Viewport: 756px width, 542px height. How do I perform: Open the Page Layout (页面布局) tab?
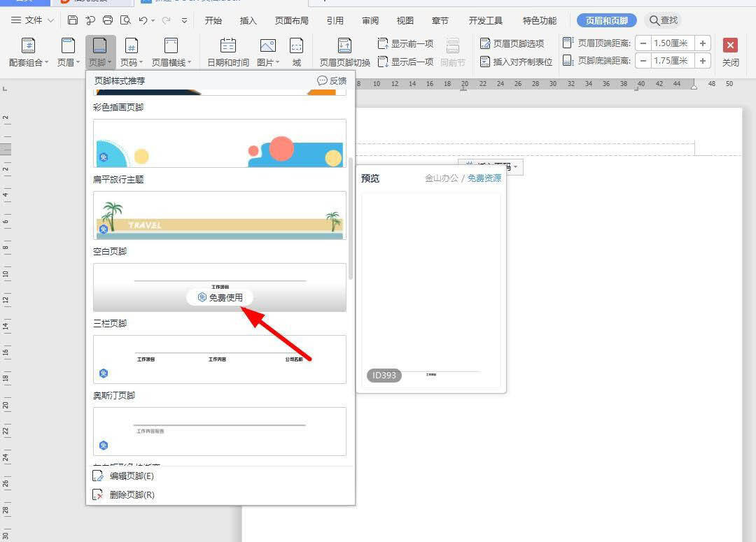tap(291, 20)
